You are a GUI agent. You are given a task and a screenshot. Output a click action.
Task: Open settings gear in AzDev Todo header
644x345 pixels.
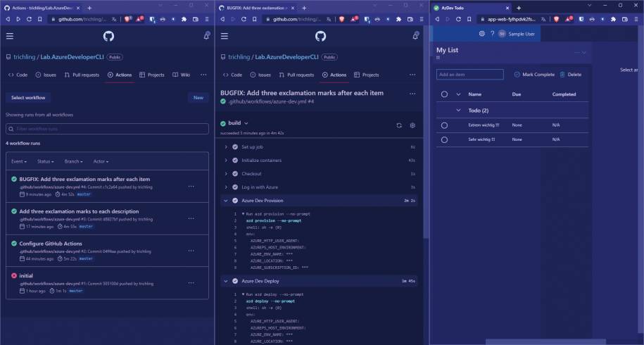coord(481,34)
